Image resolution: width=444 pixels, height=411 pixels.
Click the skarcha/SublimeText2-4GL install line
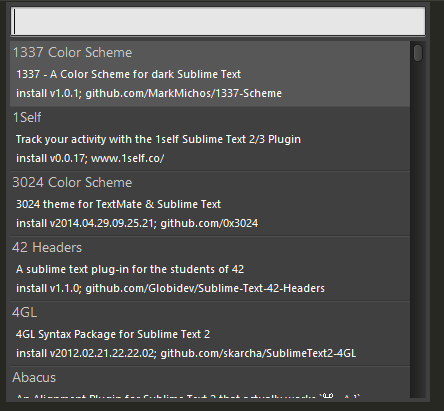tap(186, 353)
